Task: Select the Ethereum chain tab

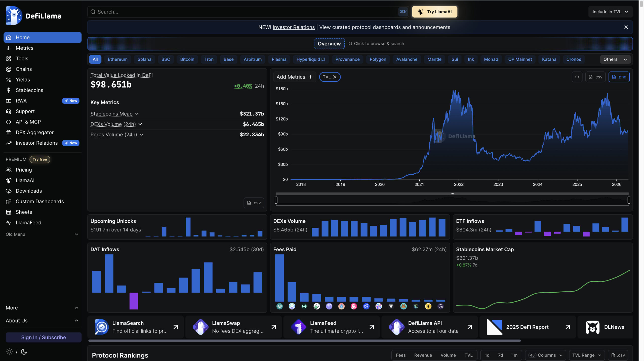Action: click(117, 59)
